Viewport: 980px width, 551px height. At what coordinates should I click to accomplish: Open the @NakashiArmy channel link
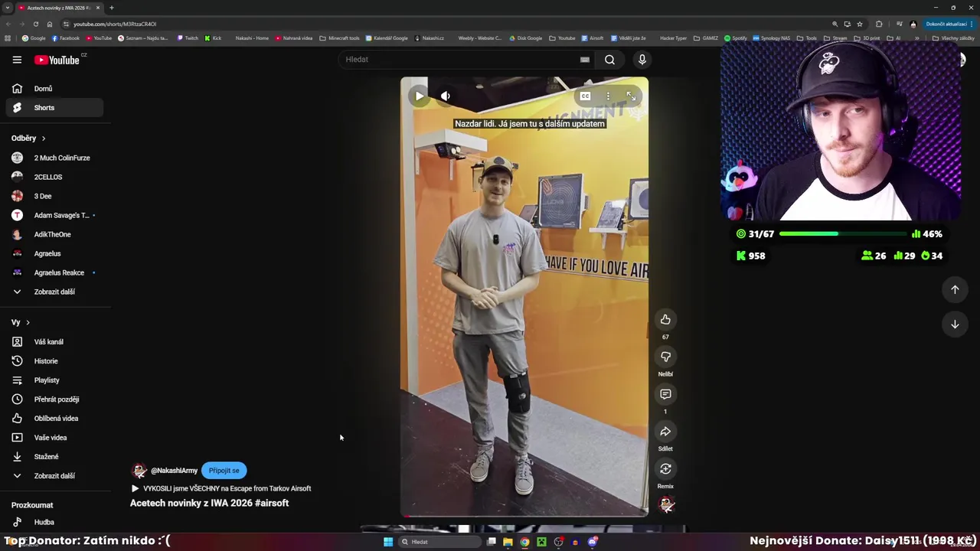[x=174, y=471]
